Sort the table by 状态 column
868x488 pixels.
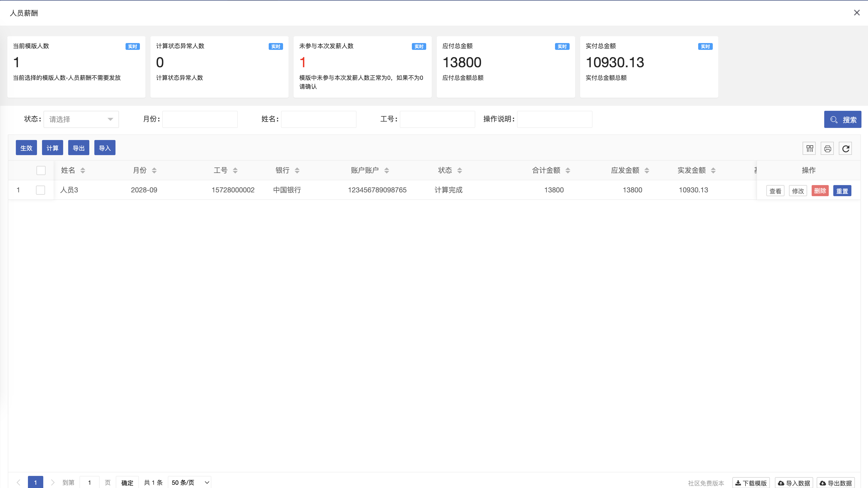460,171
